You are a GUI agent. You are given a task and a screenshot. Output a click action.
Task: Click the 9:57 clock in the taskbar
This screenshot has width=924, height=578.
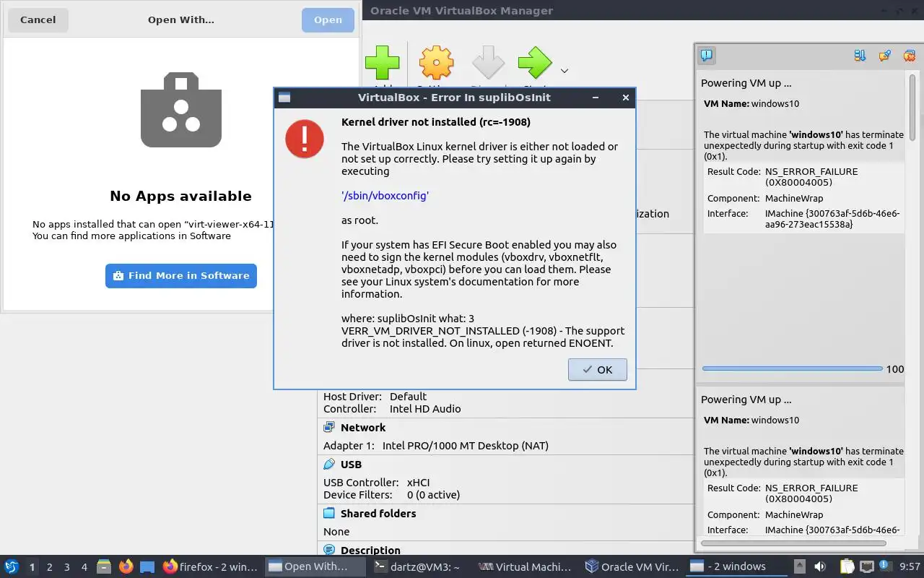[910, 567]
